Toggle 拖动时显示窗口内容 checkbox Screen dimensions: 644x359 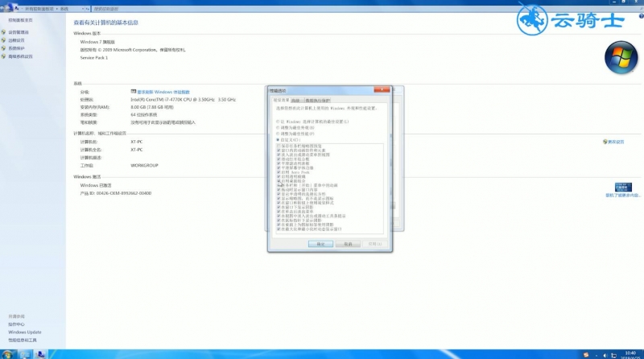click(279, 190)
